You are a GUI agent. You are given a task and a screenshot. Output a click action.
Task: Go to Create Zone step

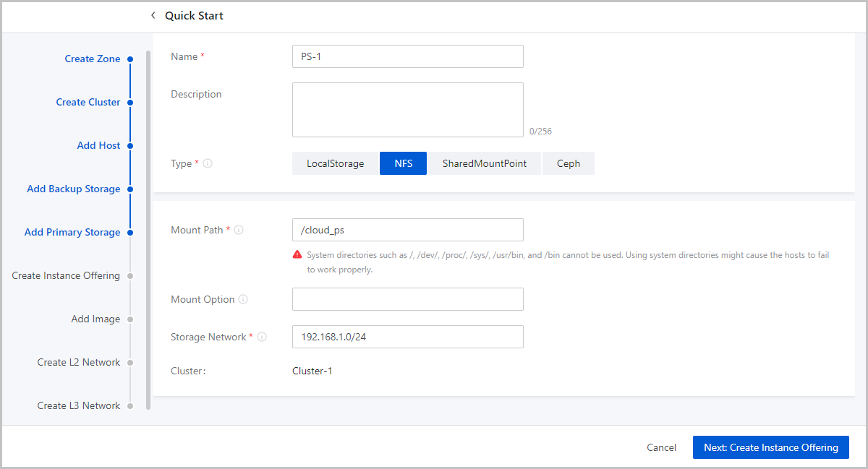[x=92, y=59]
